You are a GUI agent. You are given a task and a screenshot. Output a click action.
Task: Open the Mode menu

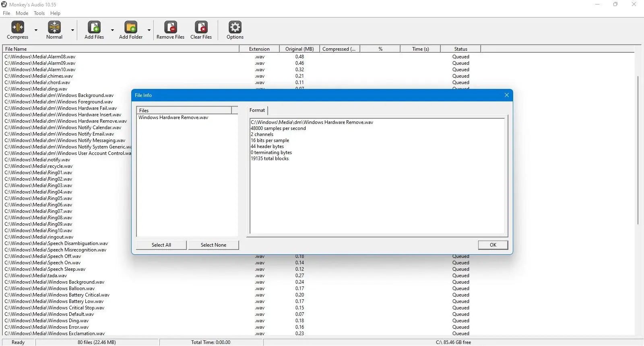pos(22,13)
